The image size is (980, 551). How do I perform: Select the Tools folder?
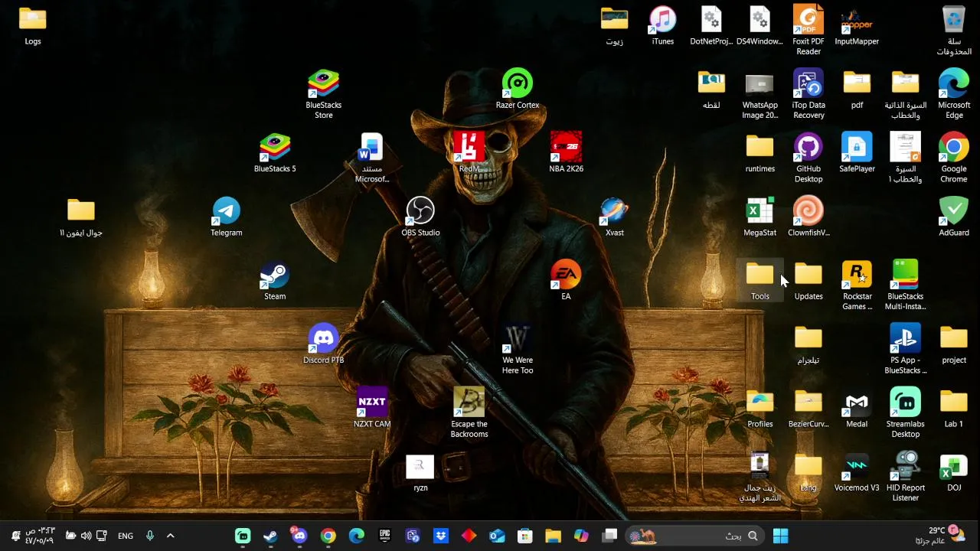tap(760, 281)
